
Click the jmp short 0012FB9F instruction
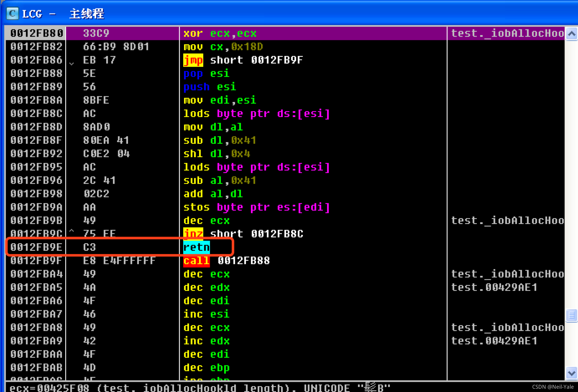[x=243, y=60]
